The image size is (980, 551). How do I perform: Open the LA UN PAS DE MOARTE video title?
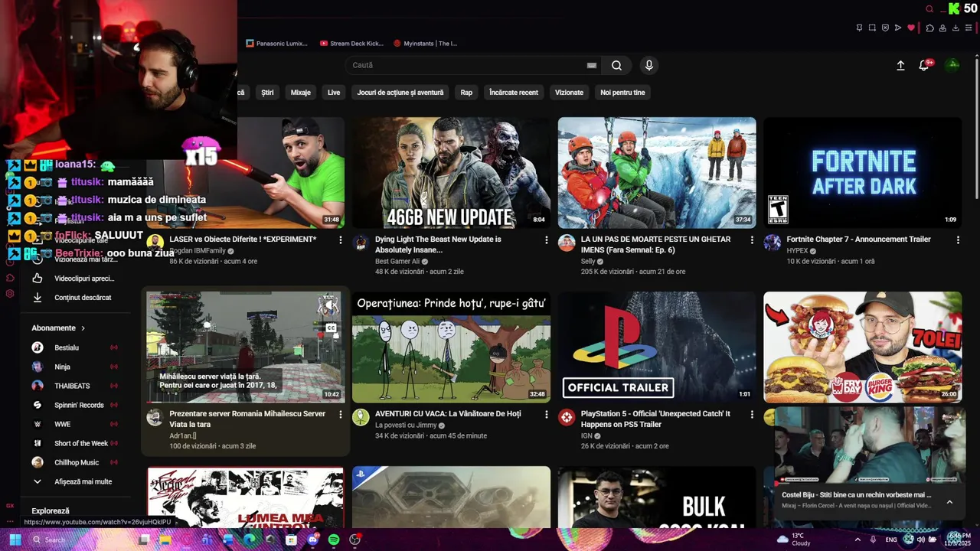tap(656, 245)
